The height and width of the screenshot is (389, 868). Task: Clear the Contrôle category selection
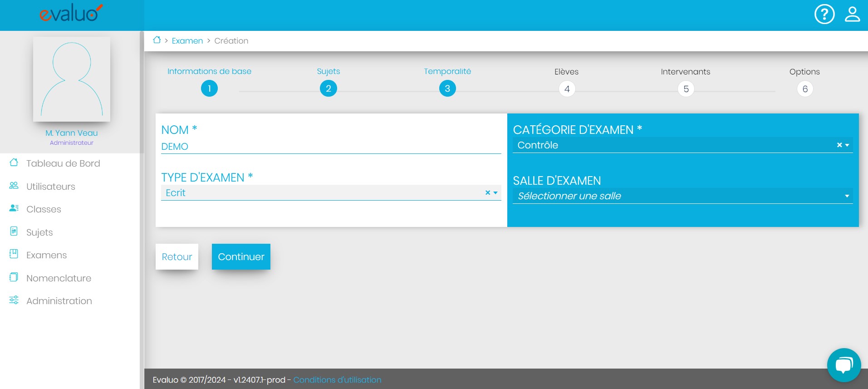tap(839, 145)
